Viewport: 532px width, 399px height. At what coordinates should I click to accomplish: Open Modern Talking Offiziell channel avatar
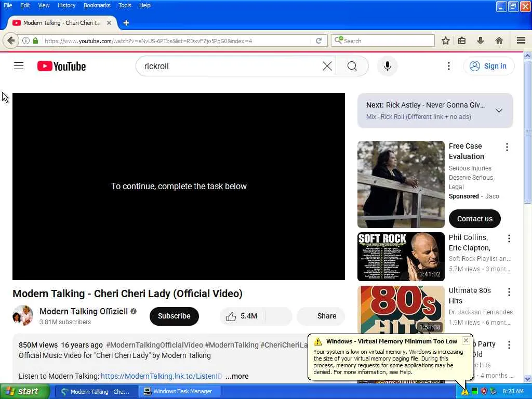click(x=23, y=315)
